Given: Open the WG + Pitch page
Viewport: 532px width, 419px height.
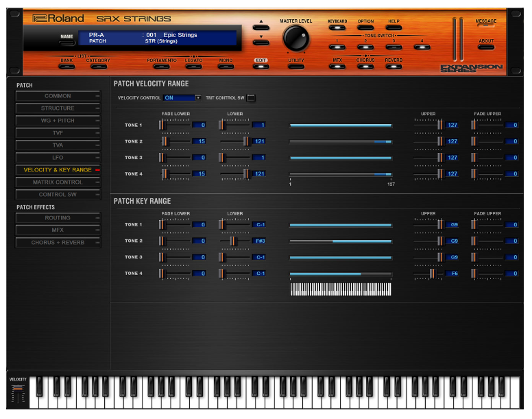Looking at the screenshot, I should (x=58, y=121).
